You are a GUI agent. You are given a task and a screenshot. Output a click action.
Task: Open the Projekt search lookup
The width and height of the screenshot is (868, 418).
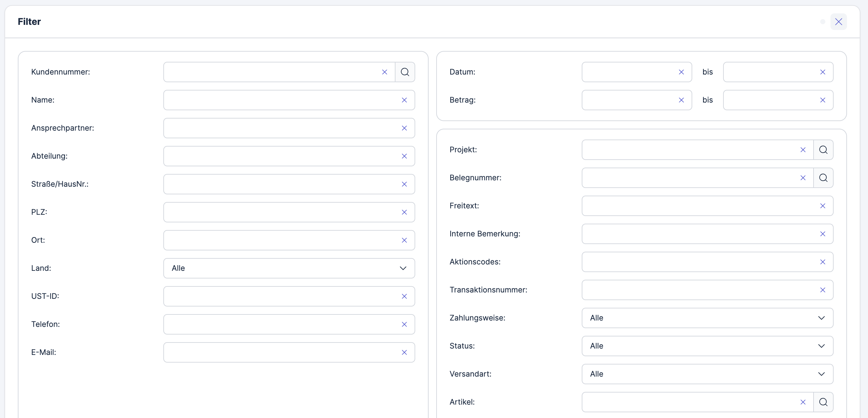click(x=823, y=150)
